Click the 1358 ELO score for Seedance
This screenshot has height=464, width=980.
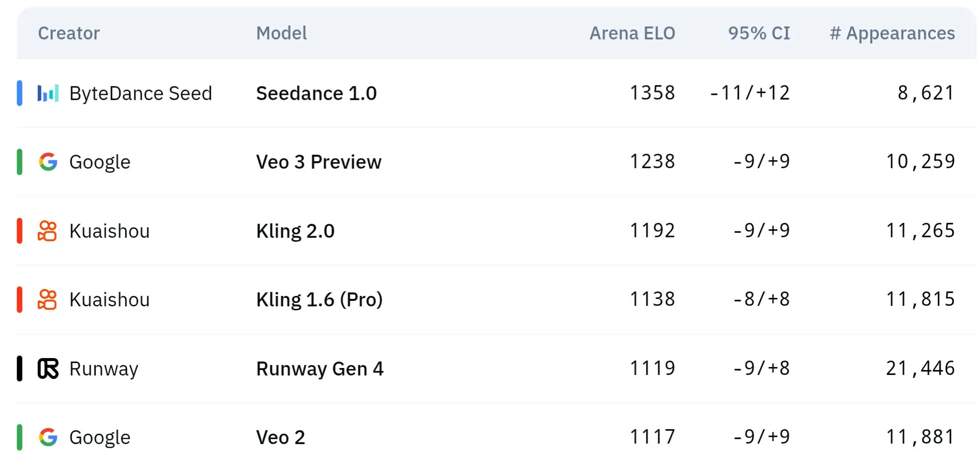[x=653, y=93]
